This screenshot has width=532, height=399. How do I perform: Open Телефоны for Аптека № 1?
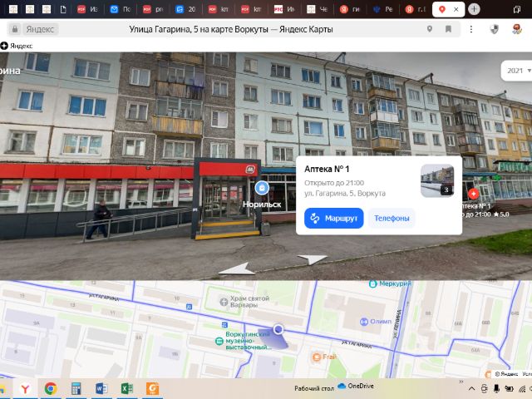392,218
